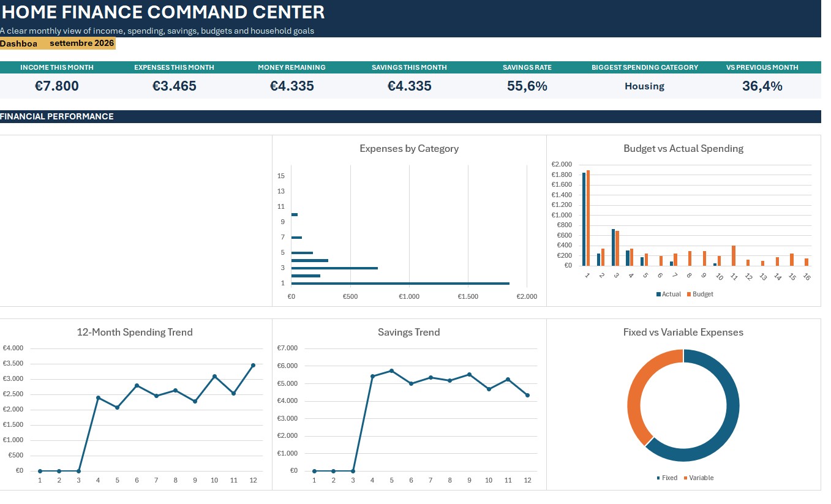Click the €3.465 expenses value
Screen dimensions: 831x504
[x=175, y=86]
